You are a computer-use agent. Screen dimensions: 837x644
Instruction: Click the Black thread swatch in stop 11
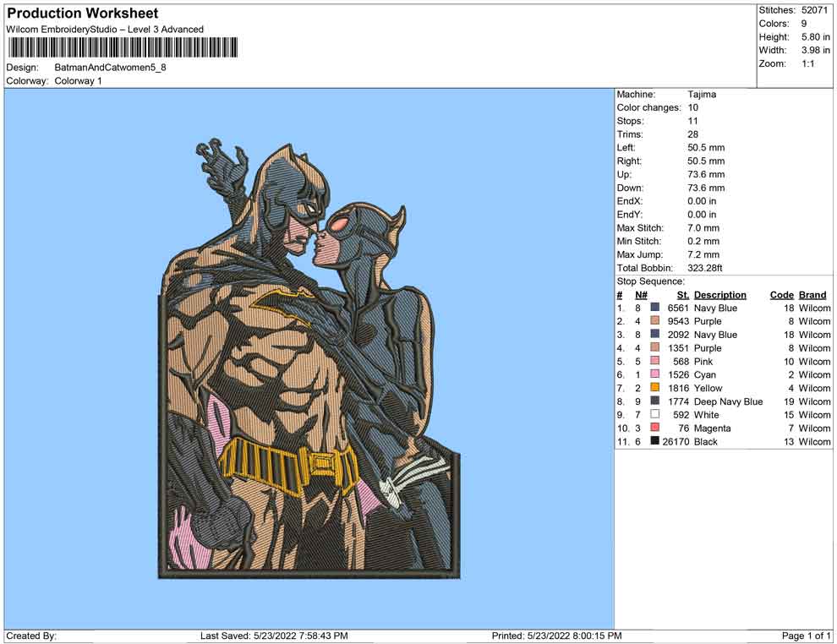pos(654,442)
